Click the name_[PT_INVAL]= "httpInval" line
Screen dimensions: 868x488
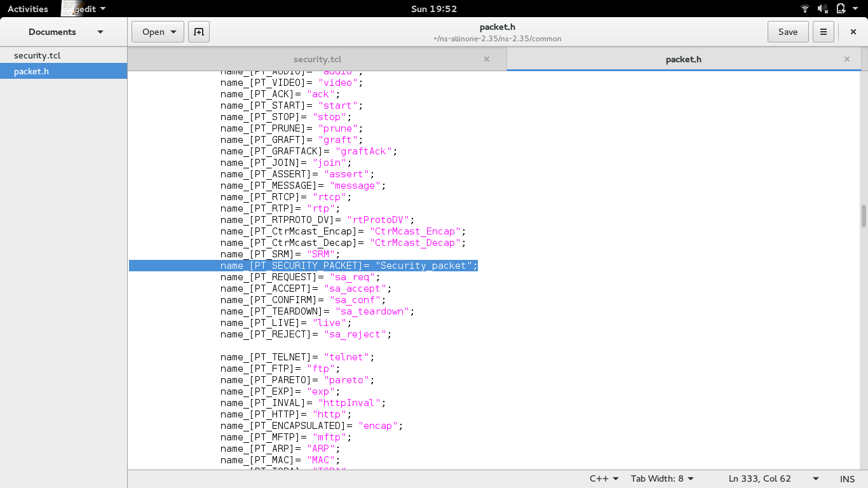(303, 403)
